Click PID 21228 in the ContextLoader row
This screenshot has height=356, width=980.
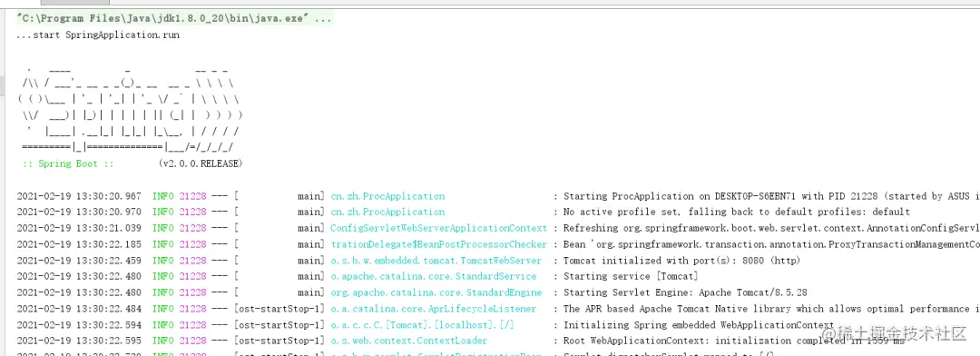(192, 341)
